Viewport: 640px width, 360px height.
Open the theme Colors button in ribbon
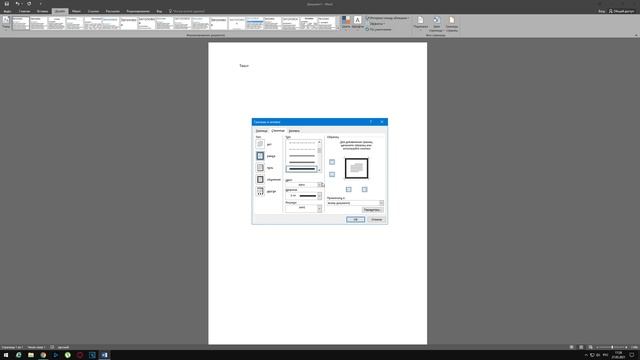(346, 23)
